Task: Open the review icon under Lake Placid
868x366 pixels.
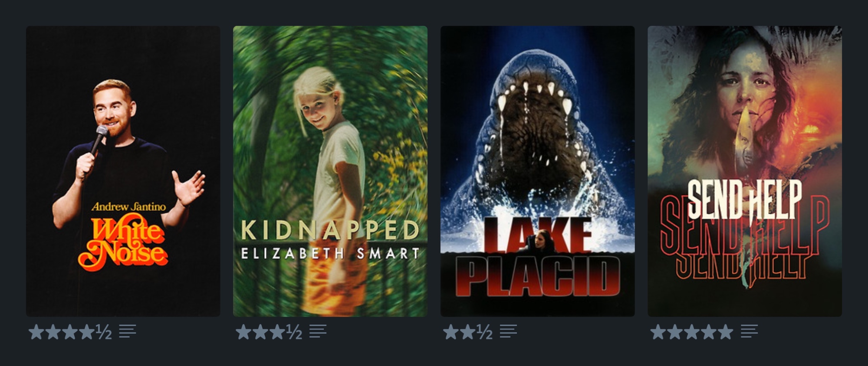Action: [x=508, y=332]
